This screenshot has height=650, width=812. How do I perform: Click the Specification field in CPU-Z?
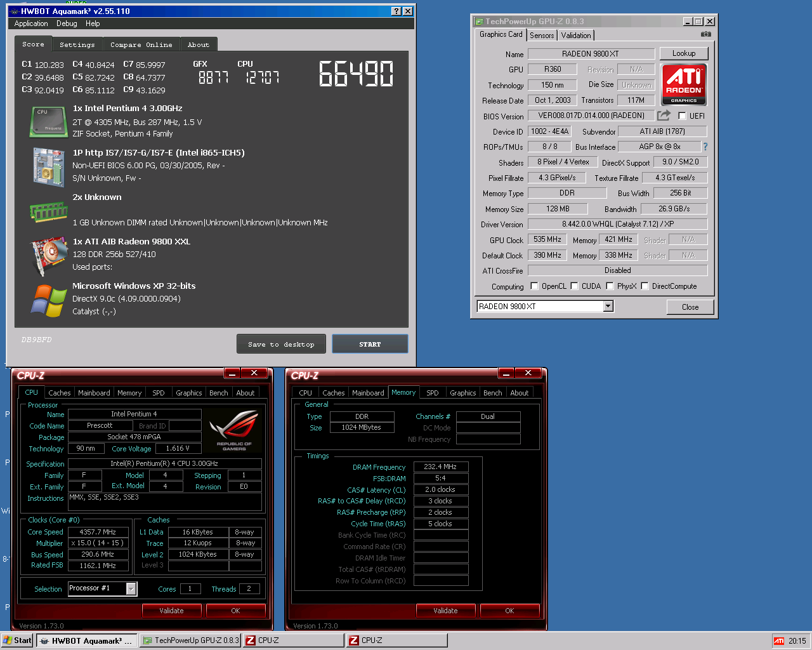165,463
